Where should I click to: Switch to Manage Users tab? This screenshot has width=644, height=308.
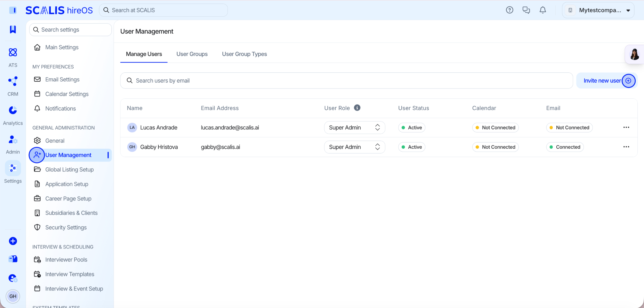tap(144, 54)
